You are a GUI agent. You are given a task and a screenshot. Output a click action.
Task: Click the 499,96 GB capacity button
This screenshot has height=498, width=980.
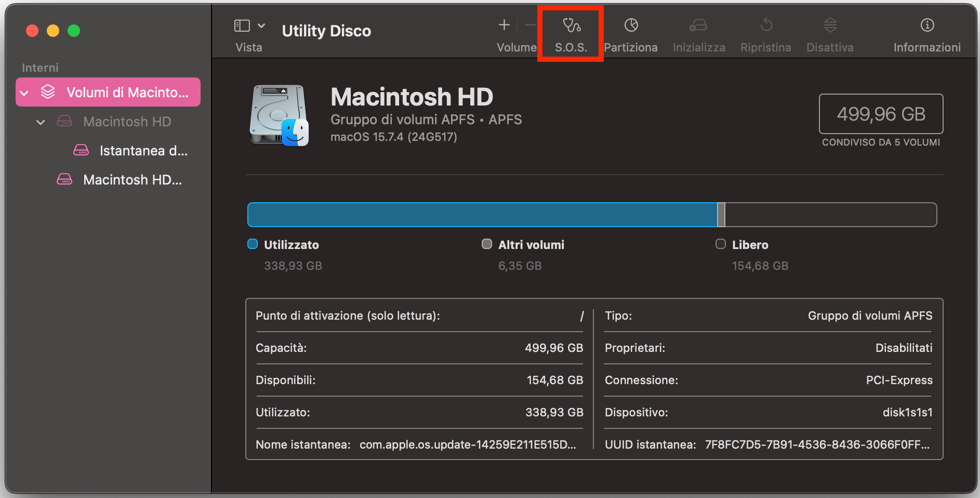point(880,114)
